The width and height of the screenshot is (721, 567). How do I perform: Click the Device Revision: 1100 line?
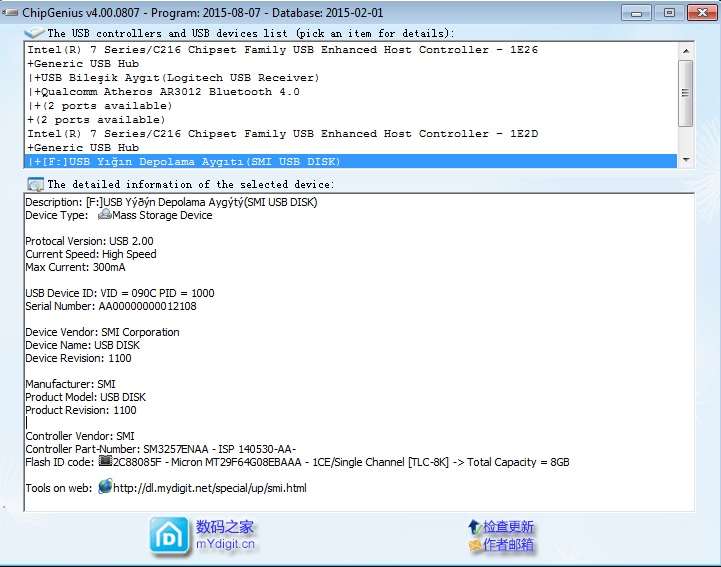click(78, 358)
